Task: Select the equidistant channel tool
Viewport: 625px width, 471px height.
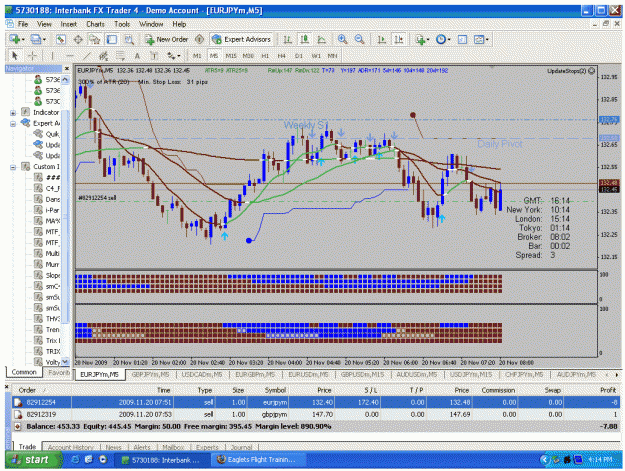Action: tap(103, 55)
